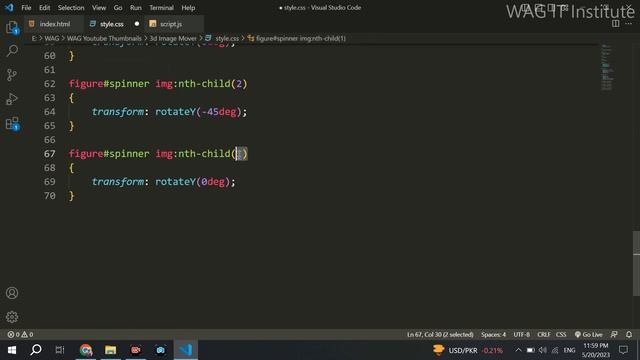Open the Search view in activity bar
640x360 pixels.
tap(12, 51)
